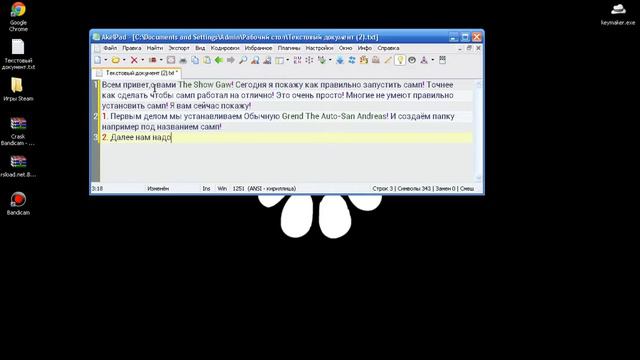Click the printer toolbar icon

pyautogui.click(x=183, y=60)
